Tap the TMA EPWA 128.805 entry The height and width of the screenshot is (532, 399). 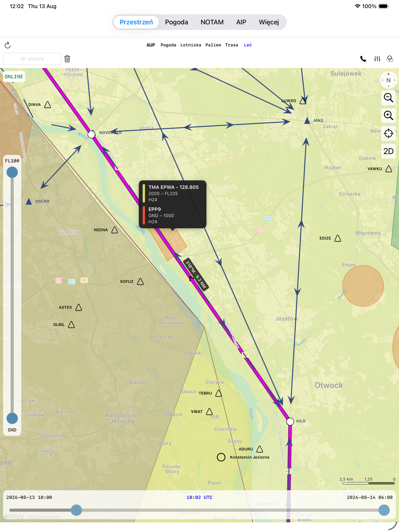[x=172, y=193]
